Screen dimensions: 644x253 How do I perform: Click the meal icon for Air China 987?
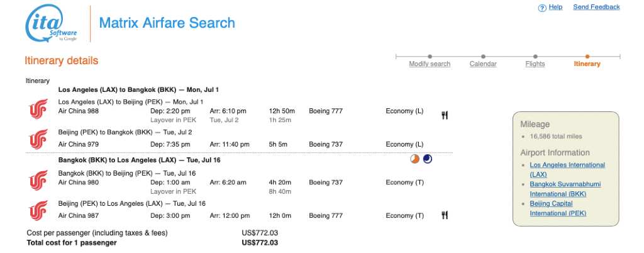445,215
